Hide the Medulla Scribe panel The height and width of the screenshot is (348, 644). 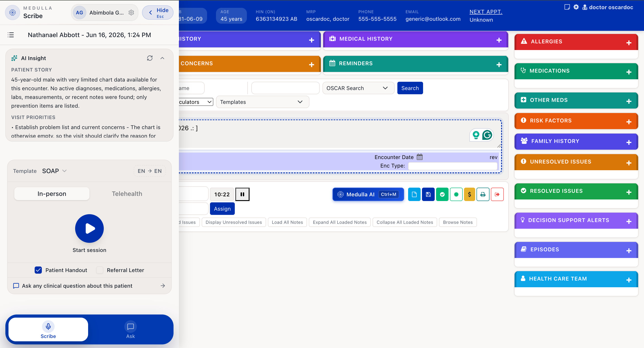(158, 13)
